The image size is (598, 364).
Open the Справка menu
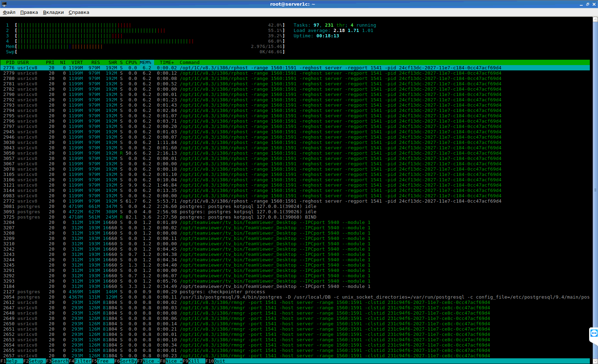(x=79, y=12)
